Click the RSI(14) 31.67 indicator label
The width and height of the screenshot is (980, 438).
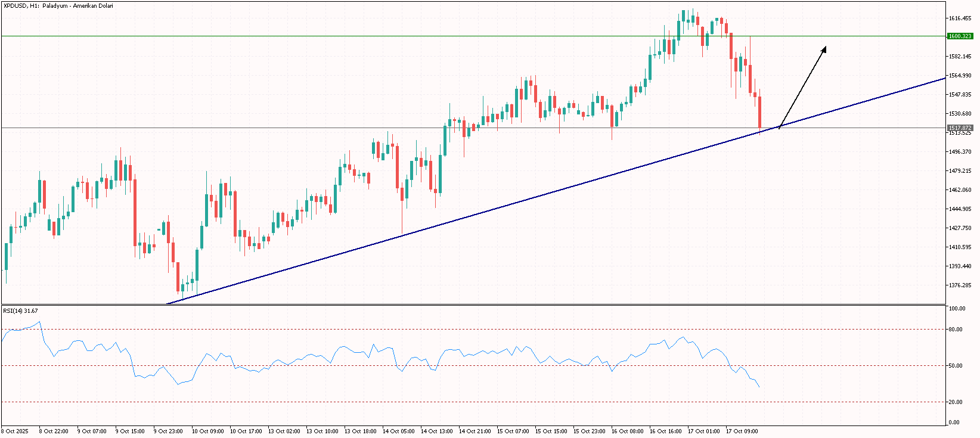[20, 311]
